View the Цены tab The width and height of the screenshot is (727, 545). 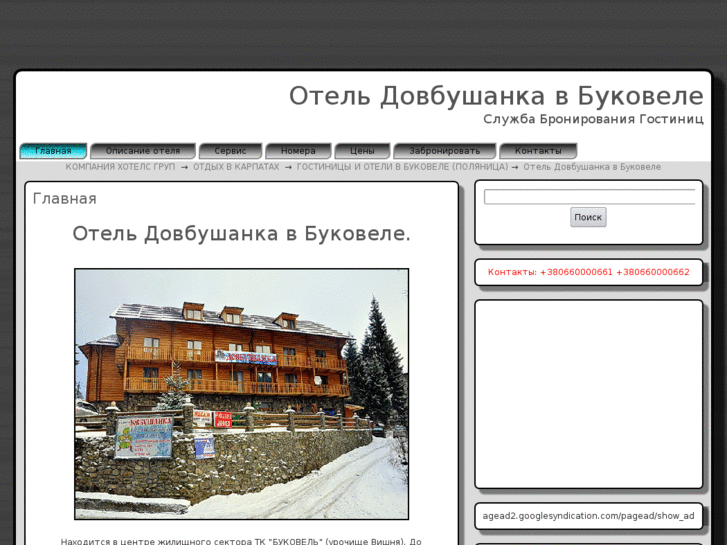click(362, 151)
